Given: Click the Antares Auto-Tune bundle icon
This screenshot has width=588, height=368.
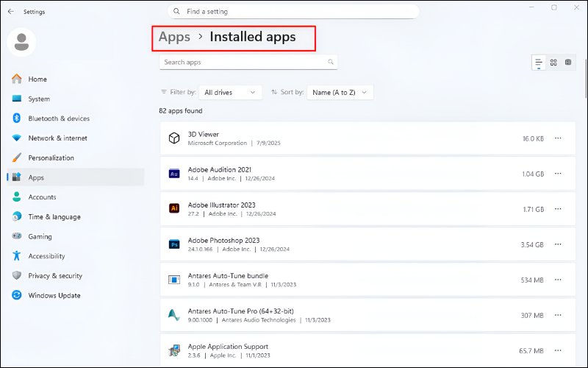Looking at the screenshot, I should 174,280.
